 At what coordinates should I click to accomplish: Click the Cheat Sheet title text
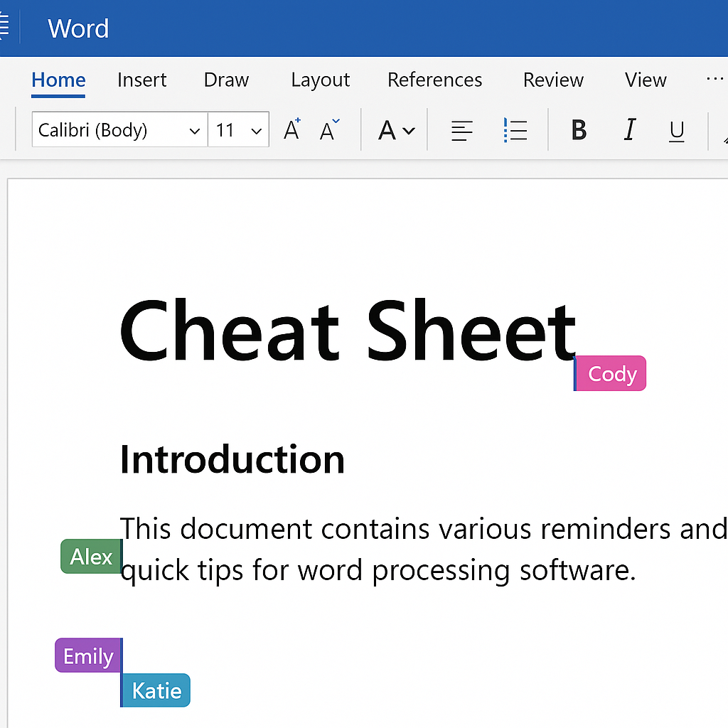348,331
